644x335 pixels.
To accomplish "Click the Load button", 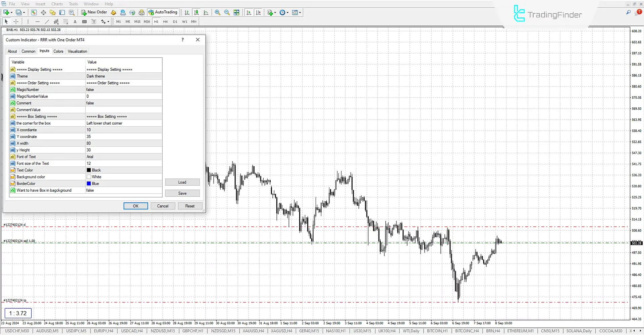I will [x=182, y=182].
